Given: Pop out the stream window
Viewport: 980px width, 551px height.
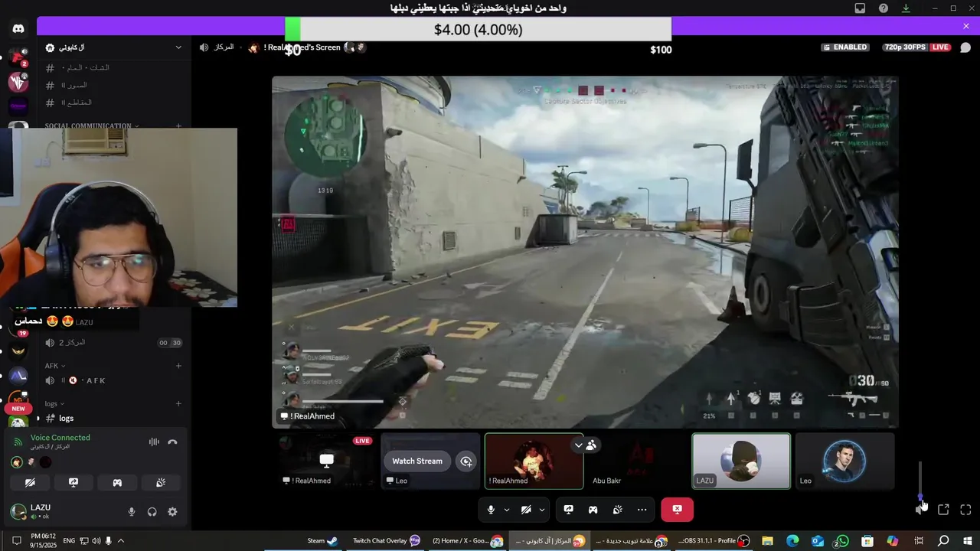Looking at the screenshot, I should [x=943, y=510].
